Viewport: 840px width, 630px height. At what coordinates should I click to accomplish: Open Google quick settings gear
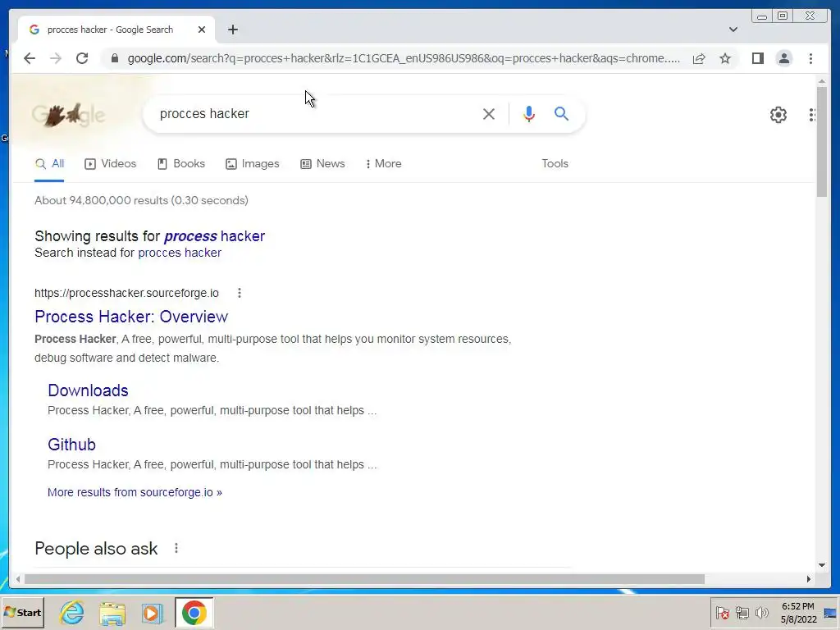click(x=778, y=115)
